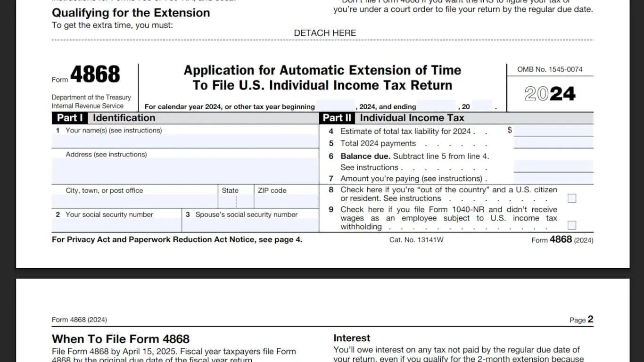Image resolution: width=644 pixels, height=362 pixels.
Task: Click the 'Page 2' label
Action: [x=581, y=320]
